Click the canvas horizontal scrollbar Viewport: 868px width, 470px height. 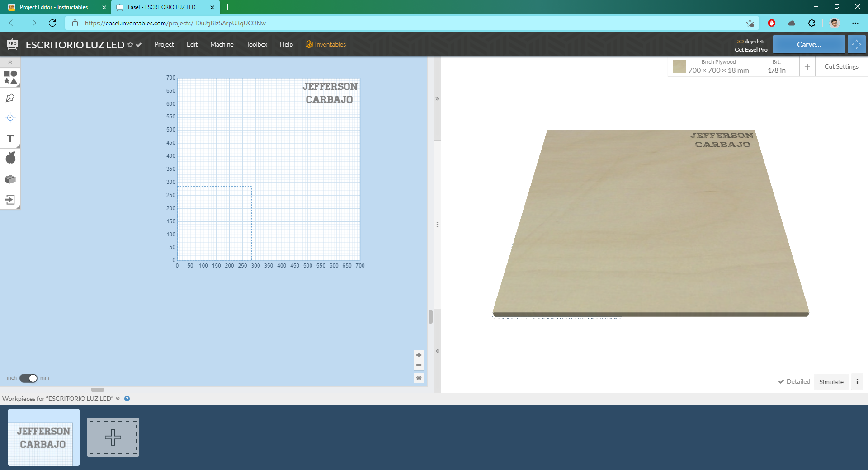(x=98, y=390)
